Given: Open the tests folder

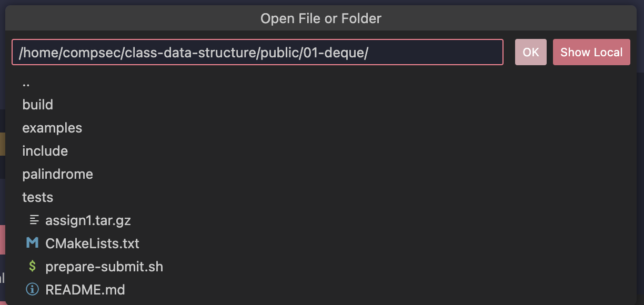Looking at the screenshot, I should (38, 197).
